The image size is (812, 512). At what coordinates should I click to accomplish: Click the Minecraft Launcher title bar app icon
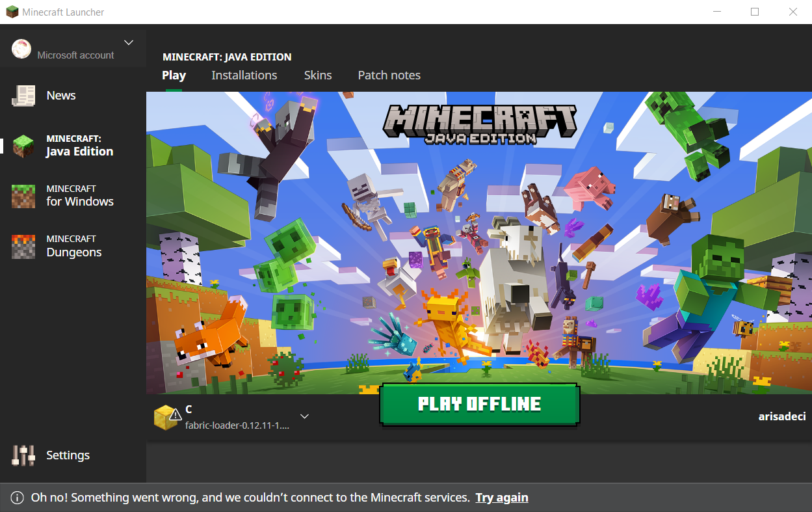(11, 12)
